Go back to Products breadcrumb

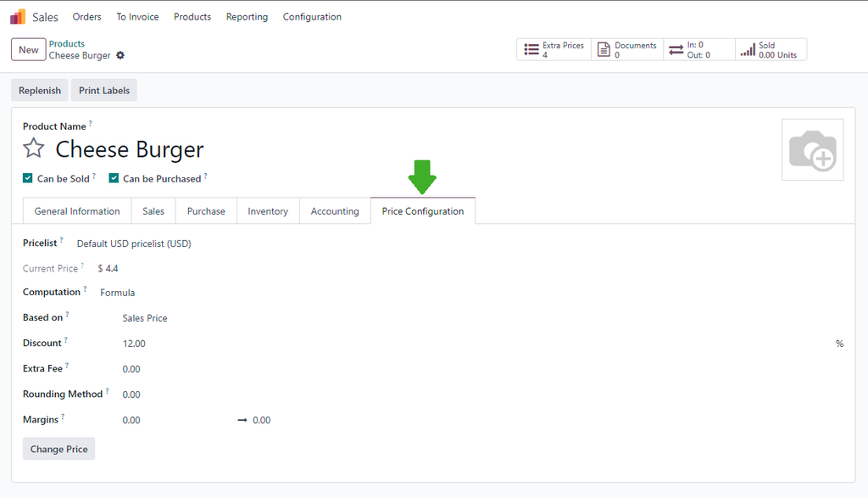coord(66,44)
